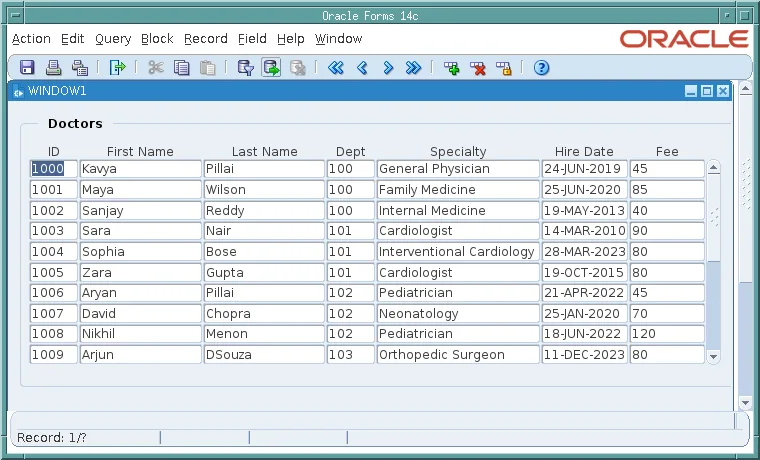
Task: Open the Record menu
Action: point(206,39)
